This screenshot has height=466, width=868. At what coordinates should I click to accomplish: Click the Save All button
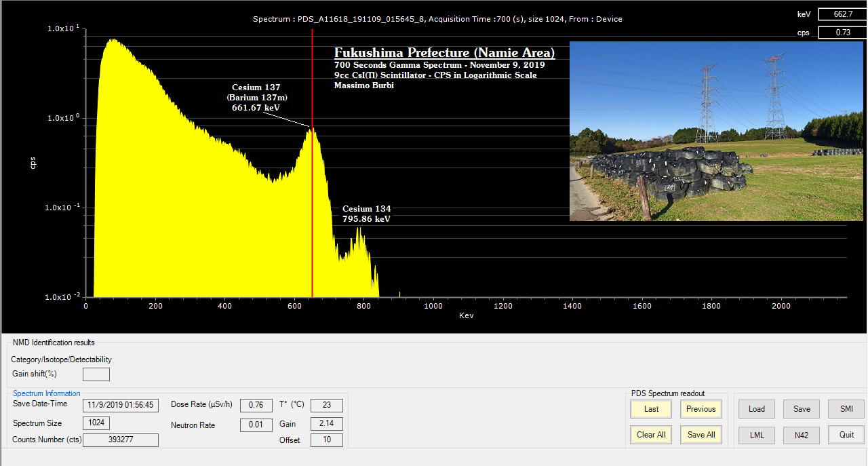(x=701, y=435)
